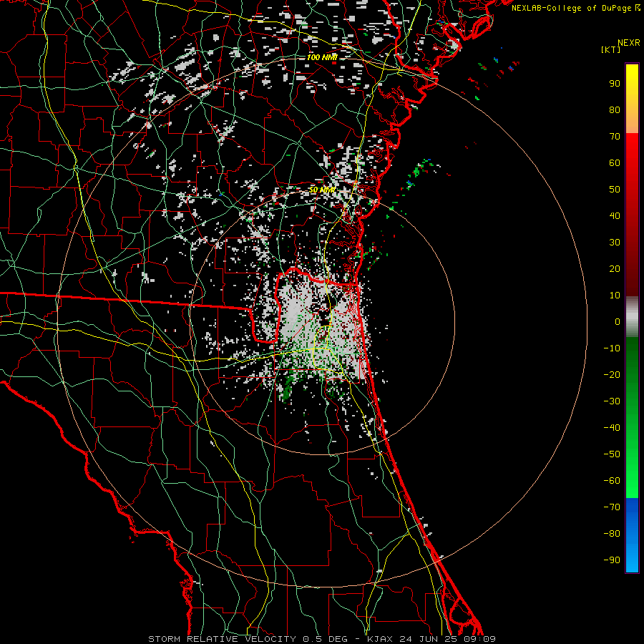The width and height of the screenshot is (644, 644).
Task: Click the -80 value on the velocity scale
Action: coord(612,534)
